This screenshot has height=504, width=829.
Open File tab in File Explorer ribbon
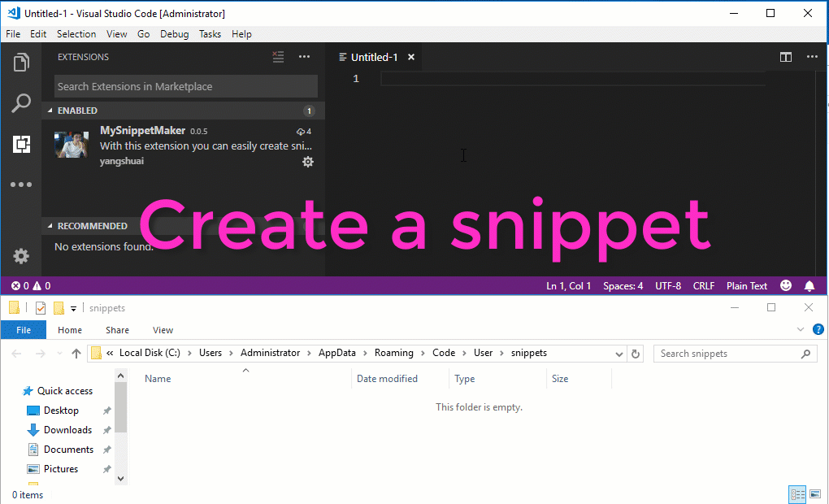[24, 330]
